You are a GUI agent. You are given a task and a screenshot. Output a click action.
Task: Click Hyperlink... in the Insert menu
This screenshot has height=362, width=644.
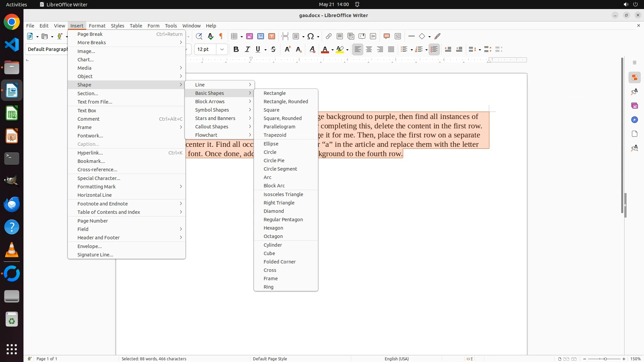90,153
